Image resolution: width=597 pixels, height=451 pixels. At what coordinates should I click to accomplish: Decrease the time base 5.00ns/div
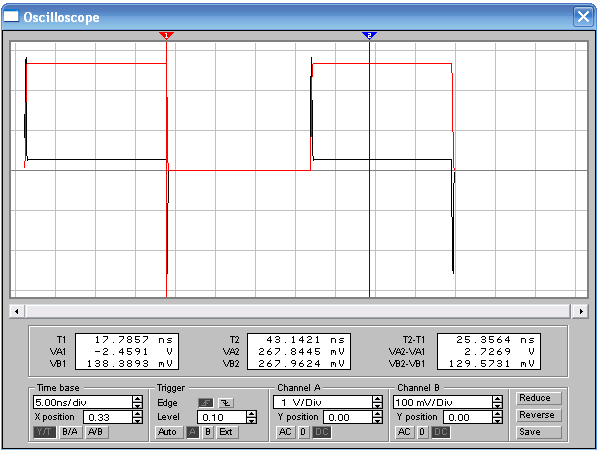coord(137,406)
